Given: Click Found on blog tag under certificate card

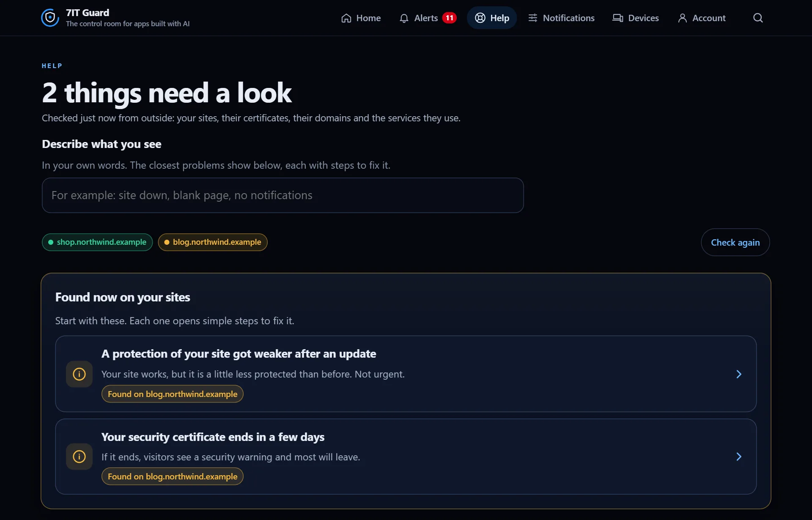Looking at the screenshot, I should point(173,476).
